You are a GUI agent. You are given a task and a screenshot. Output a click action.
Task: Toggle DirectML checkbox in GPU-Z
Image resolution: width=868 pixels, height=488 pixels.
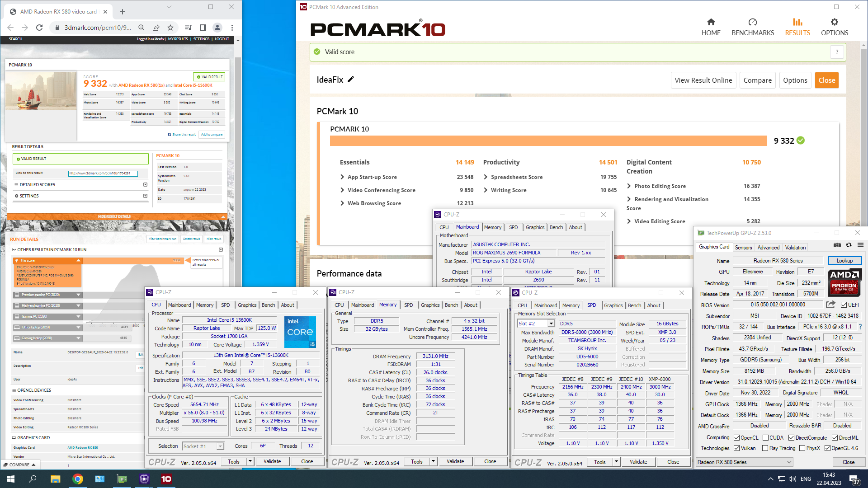835,437
